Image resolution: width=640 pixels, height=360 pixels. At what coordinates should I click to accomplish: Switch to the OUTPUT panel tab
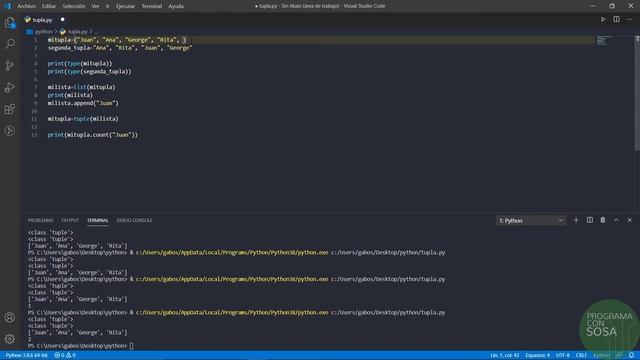coord(70,220)
